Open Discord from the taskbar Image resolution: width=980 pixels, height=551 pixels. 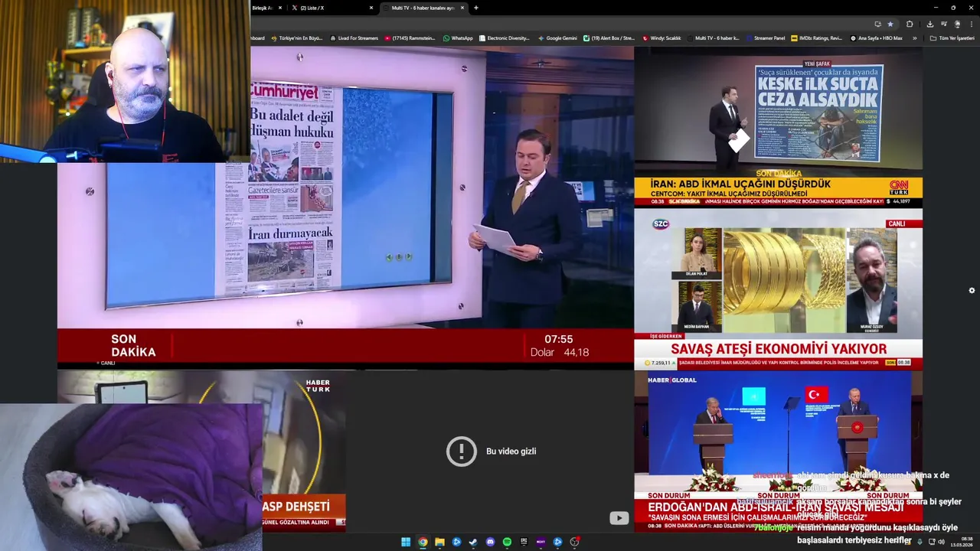pos(490,542)
